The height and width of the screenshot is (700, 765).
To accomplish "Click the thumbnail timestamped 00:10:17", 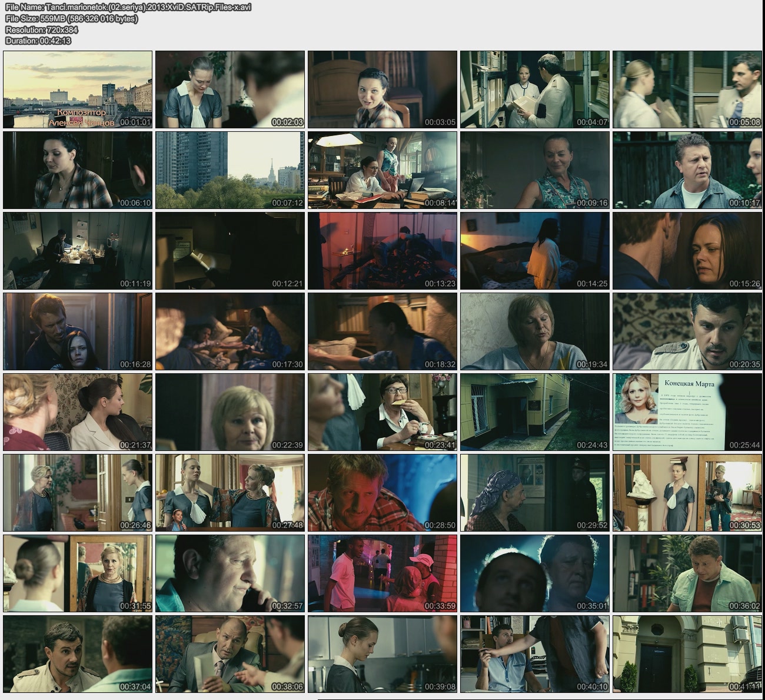I will click(687, 170).
